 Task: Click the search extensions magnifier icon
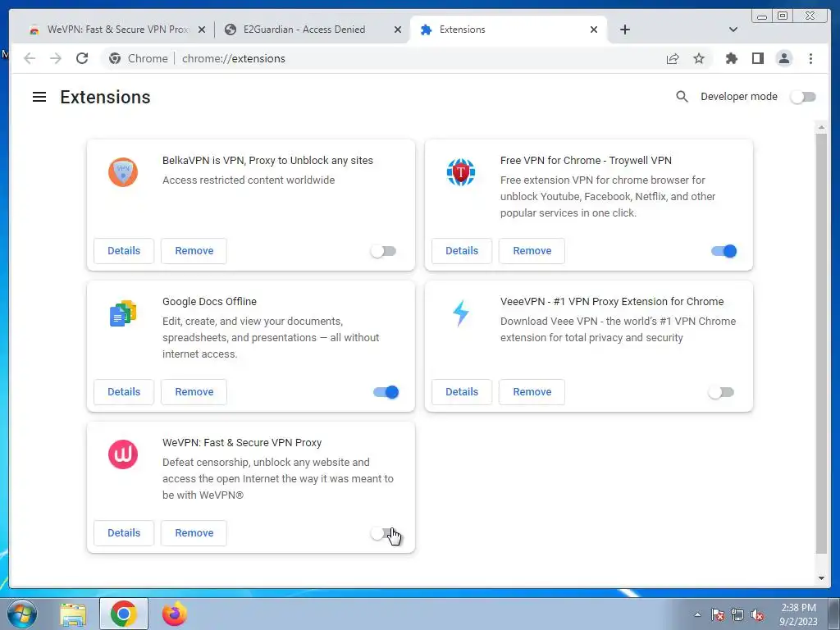point(682,97)
